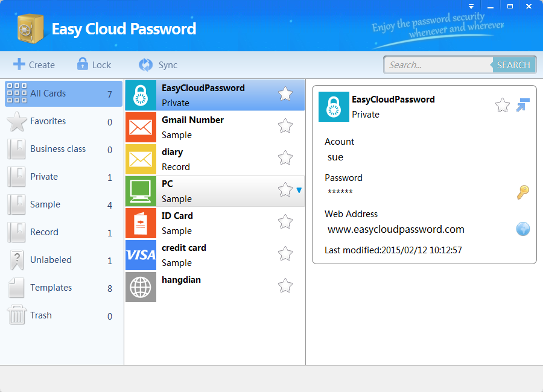The width and height of the screenshot is (543, 392).
Task: Select the ID Card entry title
Action: click(177, 216)
